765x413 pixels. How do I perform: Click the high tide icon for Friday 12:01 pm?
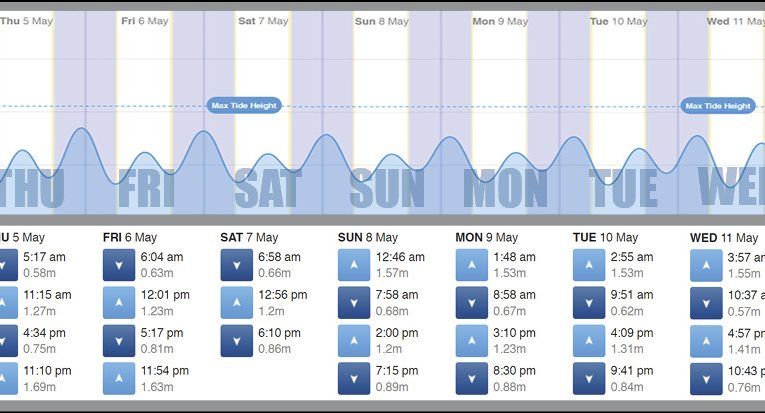click(x=119, y=302)
